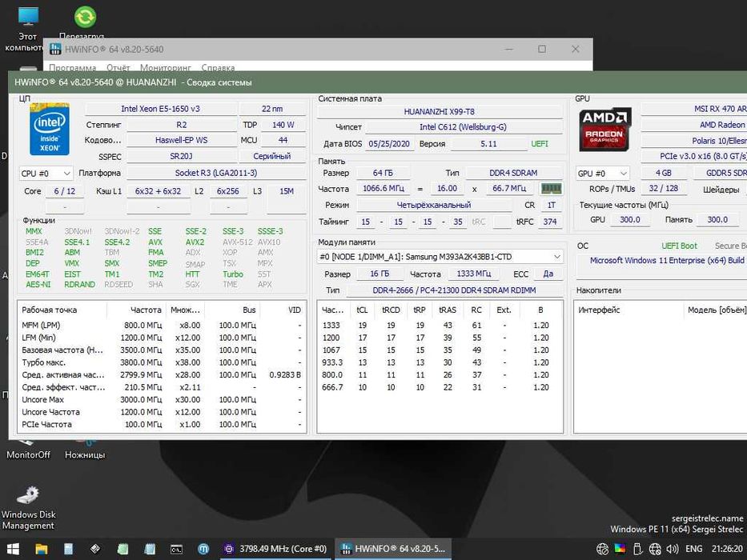Click the UEFI Boot label
Viewport: 747px width, 560px height.
point(679,246)
